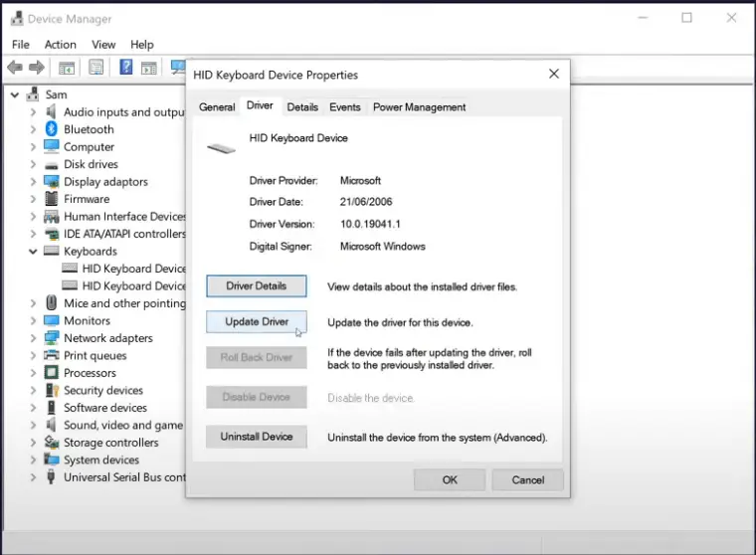Image resolution: width=756 pixels, height=555 pixels.
Task: Click the Audio inputs speaker icon
Action: click(51, 111)
